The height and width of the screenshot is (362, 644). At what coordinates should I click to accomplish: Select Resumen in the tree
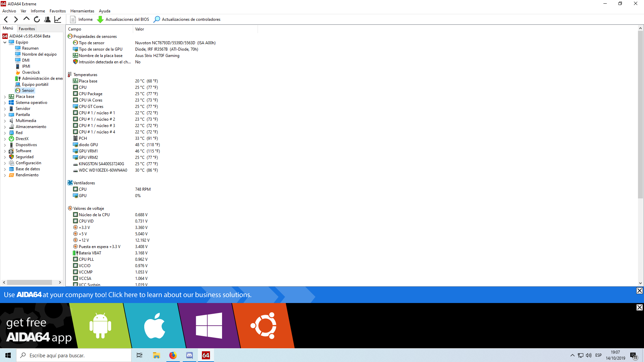point(30,48)
